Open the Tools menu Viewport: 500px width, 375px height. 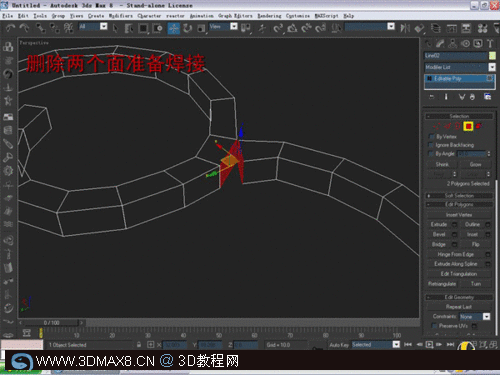point(40,16)
